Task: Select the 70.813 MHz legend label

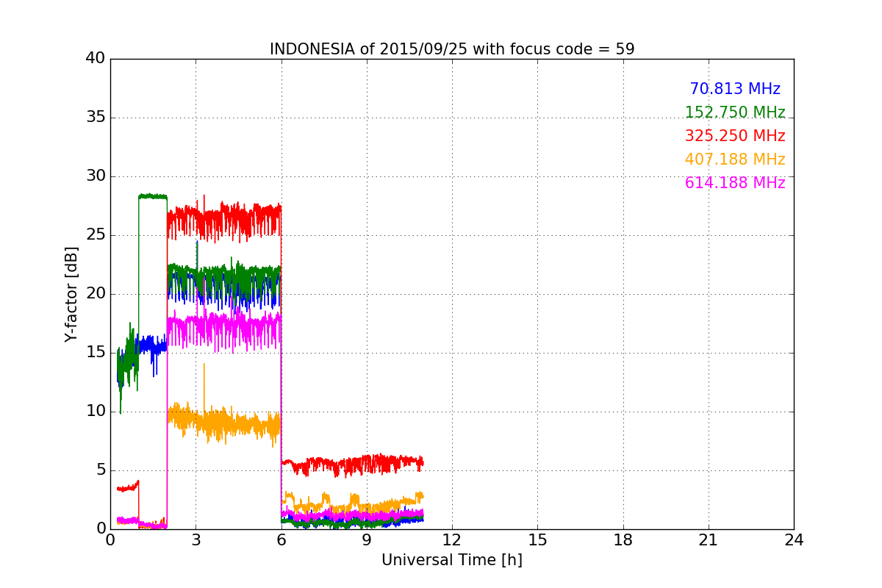Action: [735, 89]
